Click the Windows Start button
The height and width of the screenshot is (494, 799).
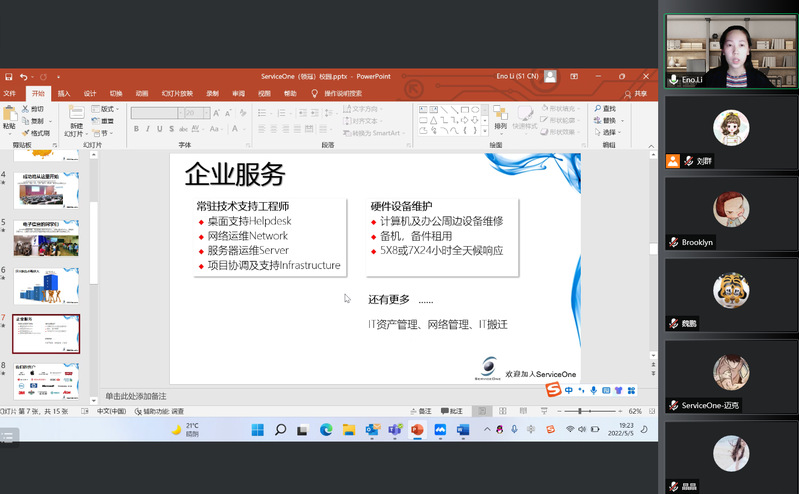click(257, 430)
